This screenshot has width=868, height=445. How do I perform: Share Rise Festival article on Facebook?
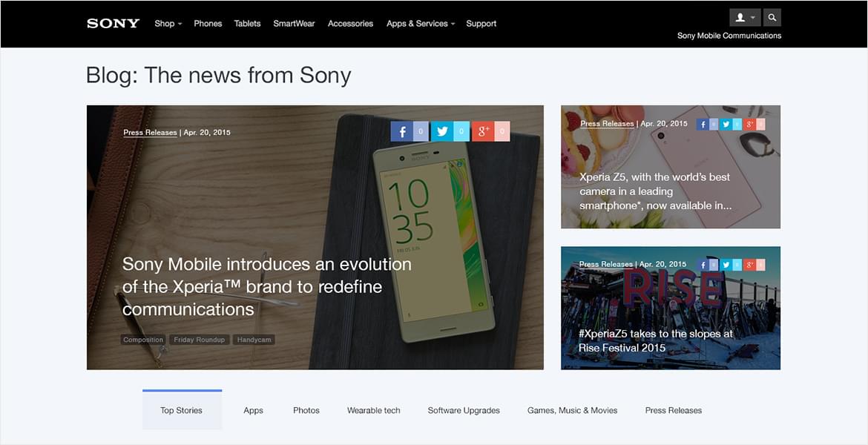tap(703, 265)
